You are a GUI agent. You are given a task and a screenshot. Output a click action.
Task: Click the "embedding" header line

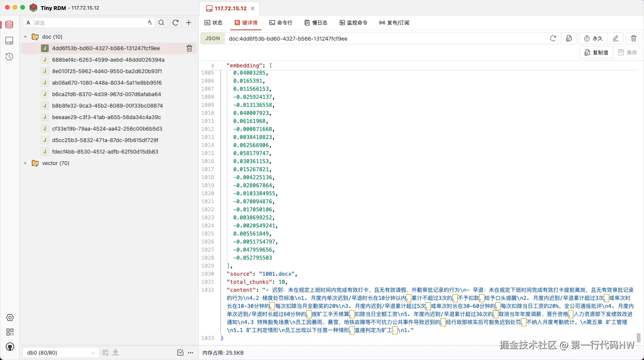[x=249, y=65]
